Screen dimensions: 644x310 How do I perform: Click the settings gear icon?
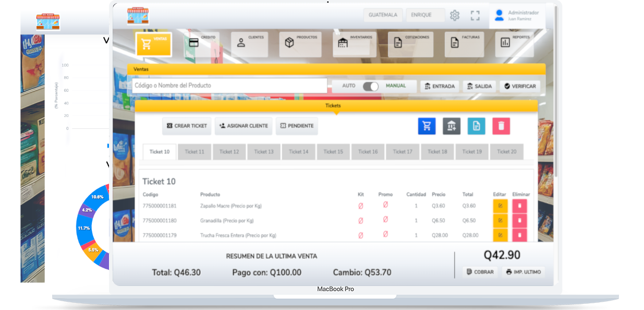(x=455, y=16)
